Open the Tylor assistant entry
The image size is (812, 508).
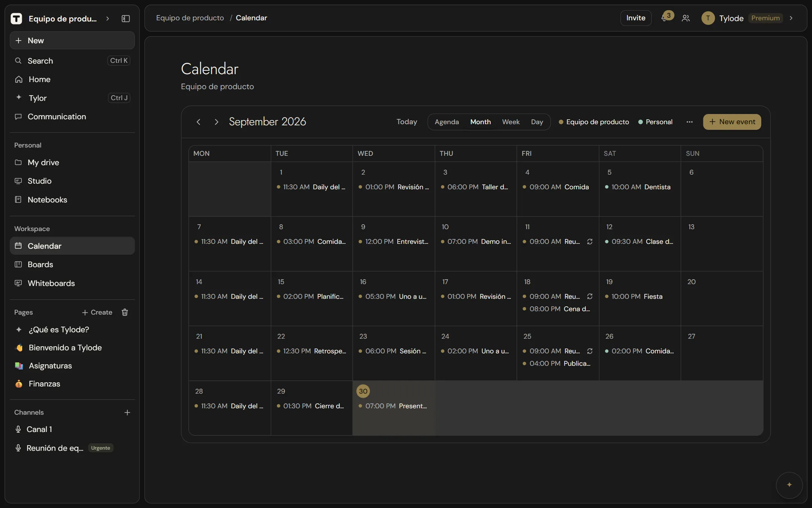72,98
